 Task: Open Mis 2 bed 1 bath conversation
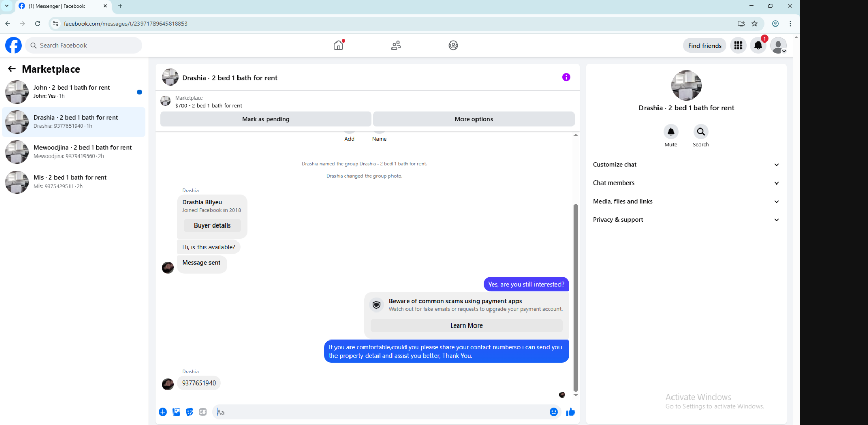74,182
